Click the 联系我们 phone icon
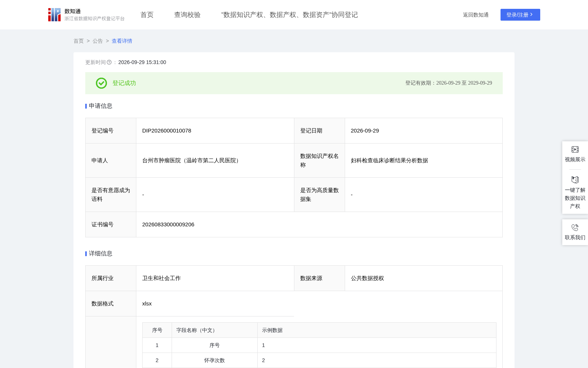This screenshot has width=588, height=368. [x=575, y=227]
